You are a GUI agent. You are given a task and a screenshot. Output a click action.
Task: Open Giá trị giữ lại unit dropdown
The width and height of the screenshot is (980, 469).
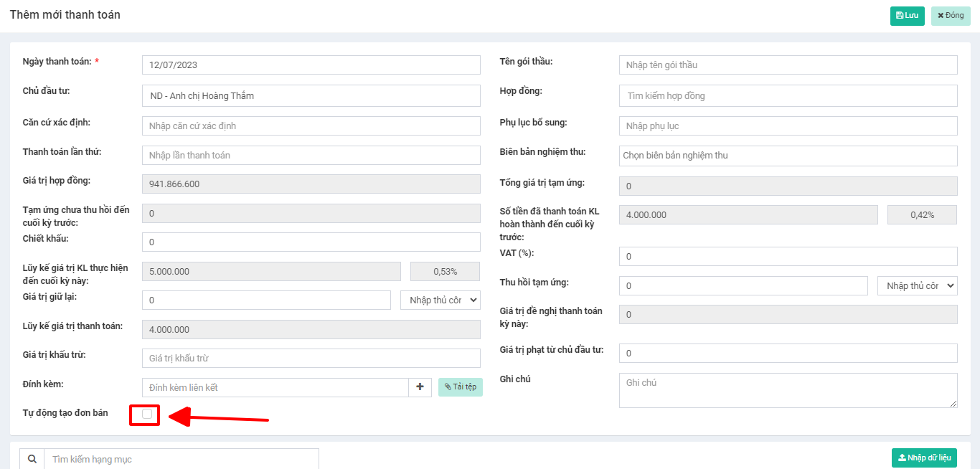(440, 300)
